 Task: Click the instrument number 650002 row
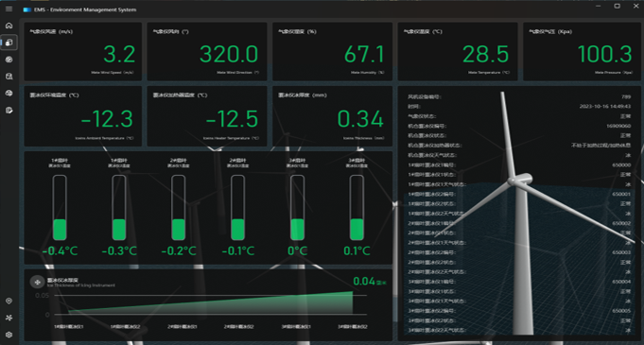coord(519,223)
